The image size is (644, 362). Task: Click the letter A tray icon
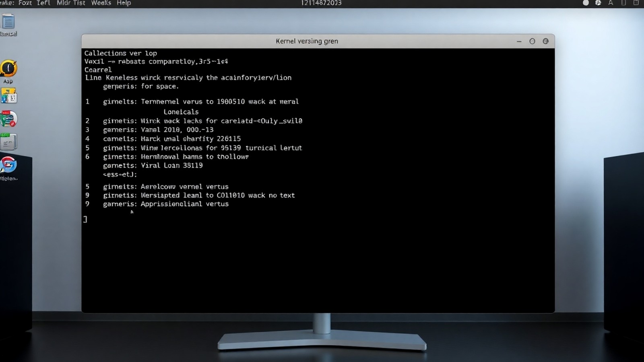click(x=611, y=3)
